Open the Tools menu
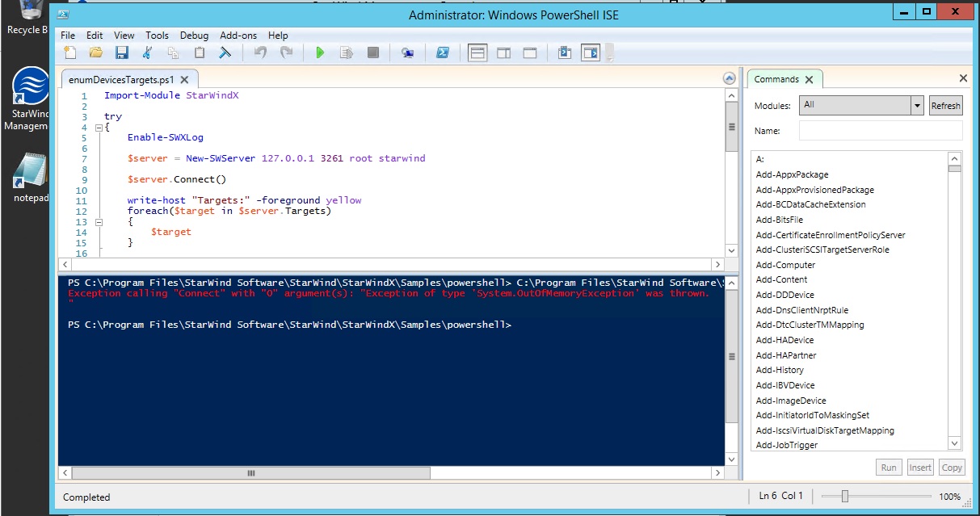 click(157, 36)
